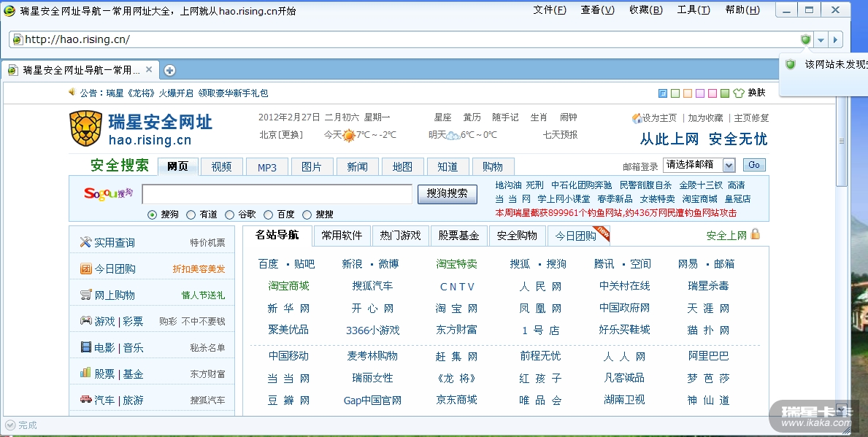
Task: Open the 工具(T) menu
Action: coord(694,10)
